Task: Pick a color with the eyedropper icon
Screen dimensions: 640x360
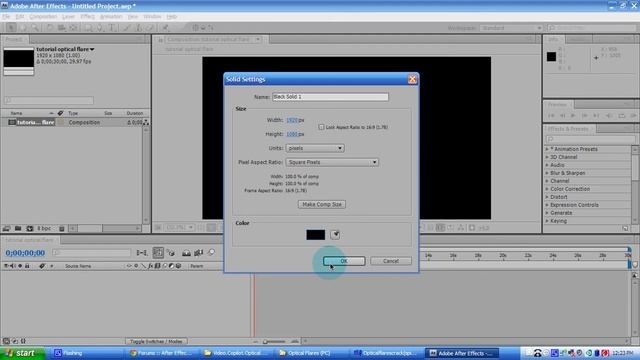Action: (x=335, y=235)
